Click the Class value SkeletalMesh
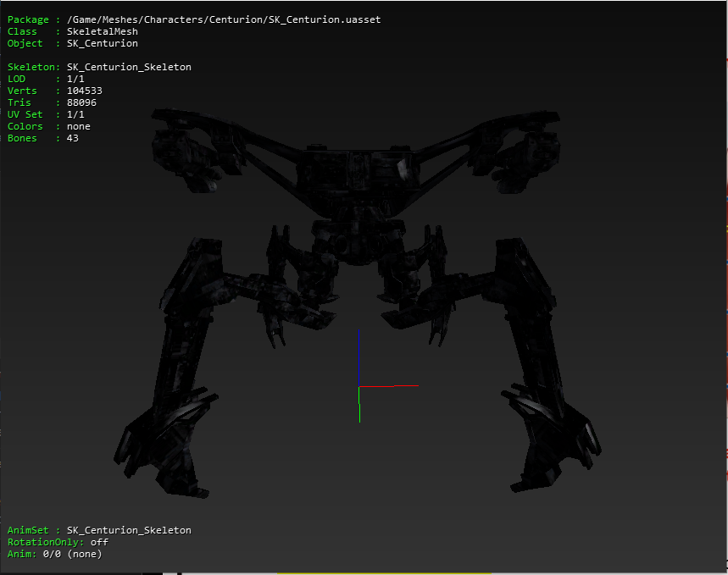The height and width of the screenshot is (575, 728). pyautogui.click(x=103, y=31)
